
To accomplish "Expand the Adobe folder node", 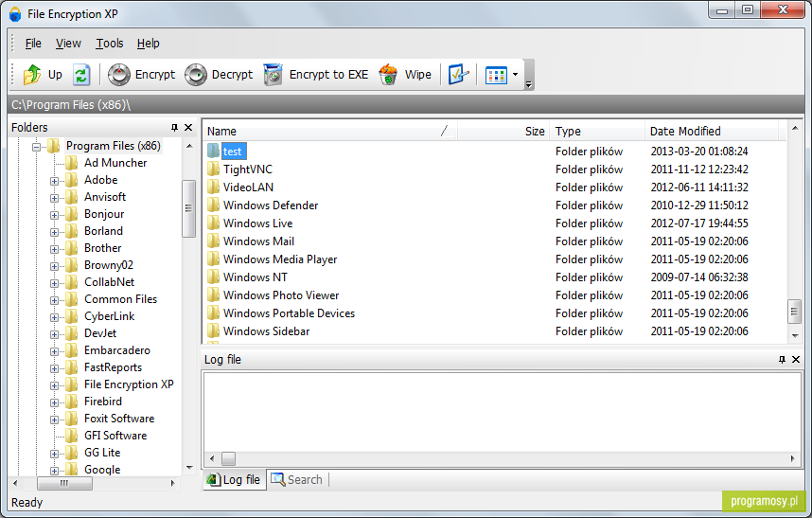I will pos(54,181).
